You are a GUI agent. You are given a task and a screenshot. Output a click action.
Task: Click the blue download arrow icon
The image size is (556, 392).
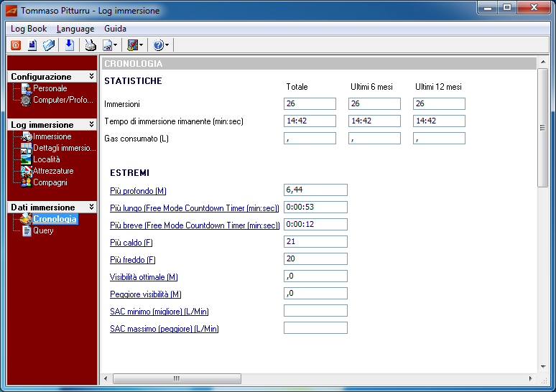70,45
